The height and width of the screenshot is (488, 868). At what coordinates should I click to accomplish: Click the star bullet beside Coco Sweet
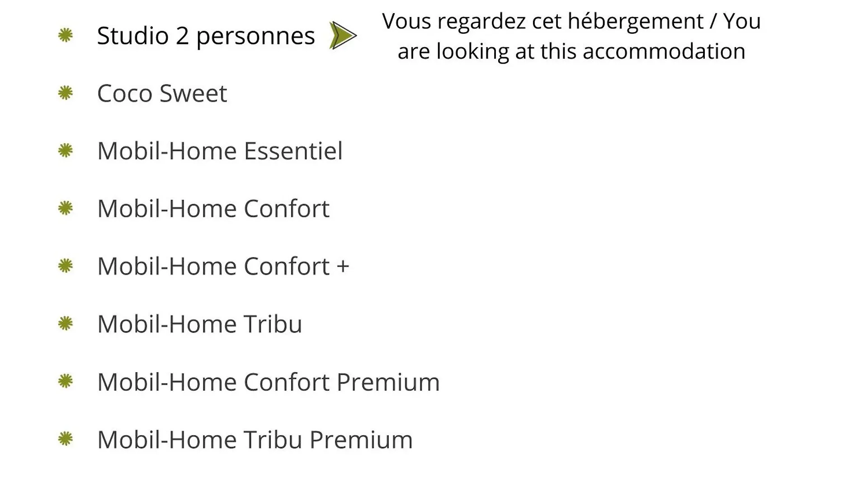point(66,93)
